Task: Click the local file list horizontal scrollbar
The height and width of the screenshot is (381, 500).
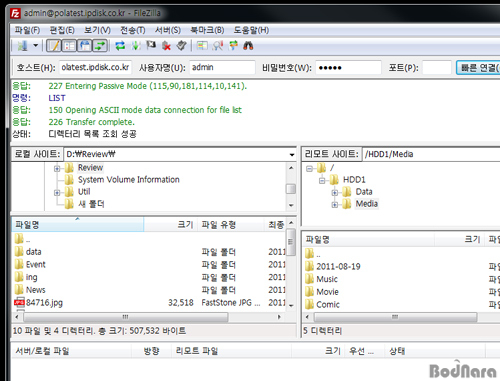Action: click(x=126, y=317)
